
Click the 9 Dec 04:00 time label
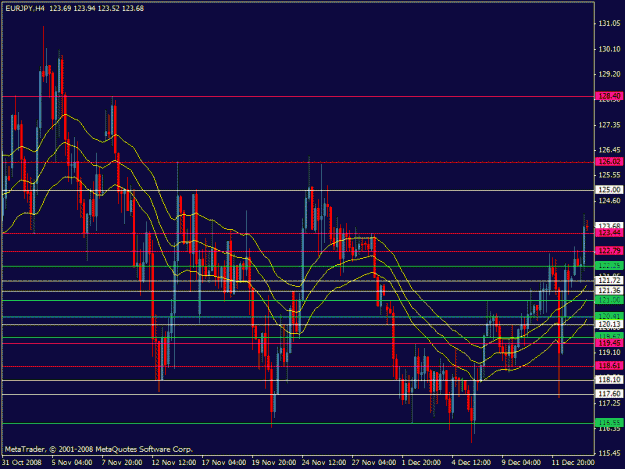tap(521, 462)
